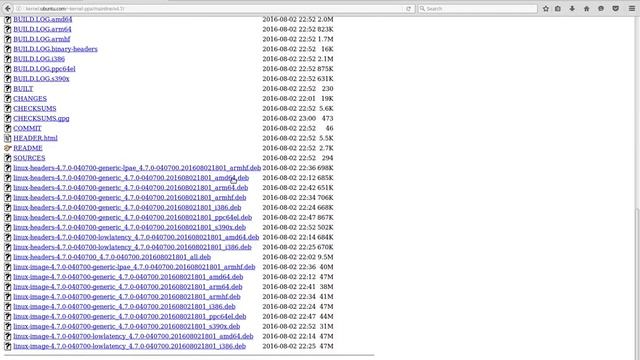Save page to Pocket icon
Image resolution: width=640 pixels, height=360 pixels.
[x=616, y=9]
